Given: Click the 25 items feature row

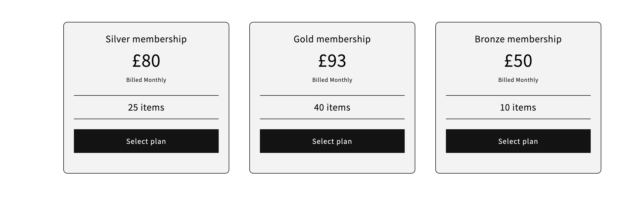Looking at the screenshot, I should pyautogui.click(x=146, y=107).
